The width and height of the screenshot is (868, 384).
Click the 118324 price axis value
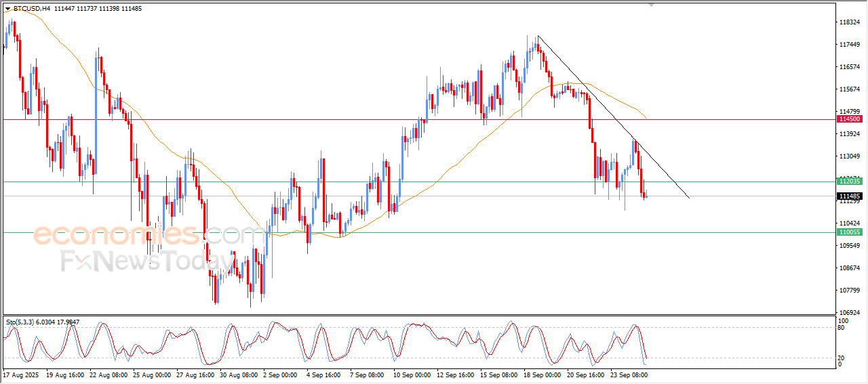click(x=850, y=22)
